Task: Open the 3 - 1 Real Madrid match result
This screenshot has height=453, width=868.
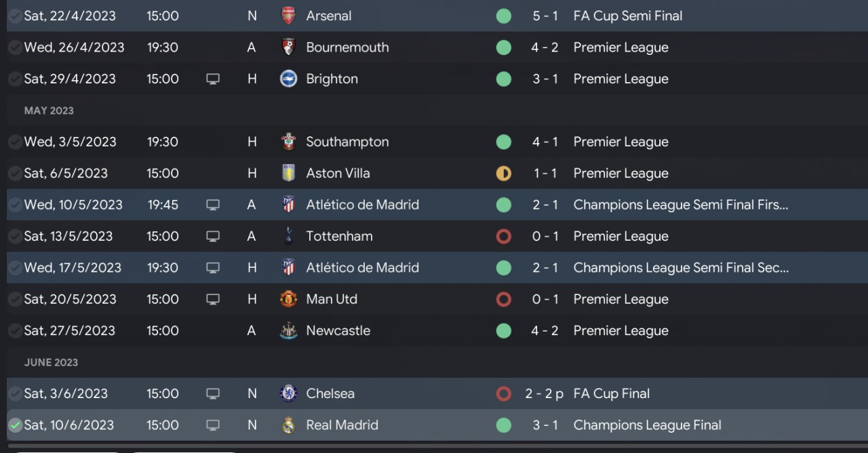Action: pos(545,425)
